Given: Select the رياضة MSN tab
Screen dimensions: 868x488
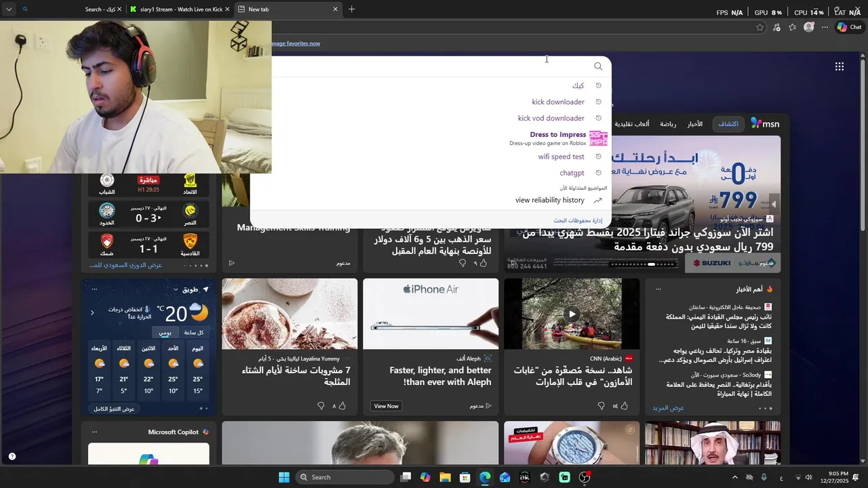Looking at the screenshot, I should tap(668, 124).
